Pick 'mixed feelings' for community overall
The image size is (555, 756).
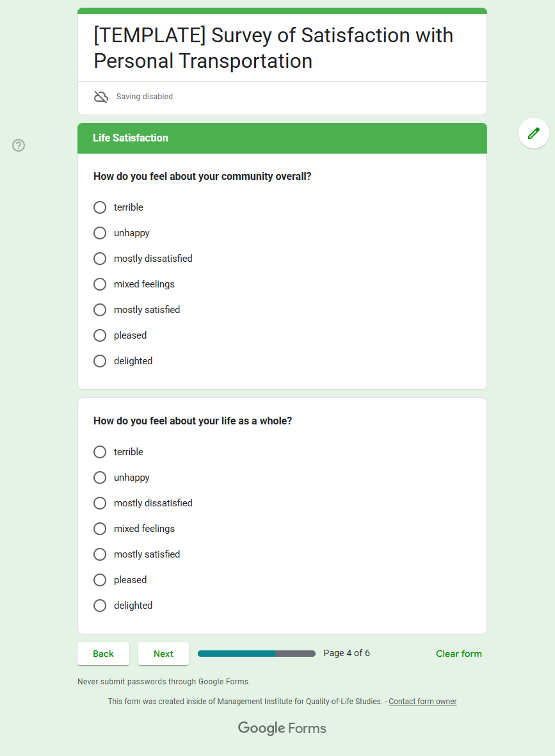100,284
